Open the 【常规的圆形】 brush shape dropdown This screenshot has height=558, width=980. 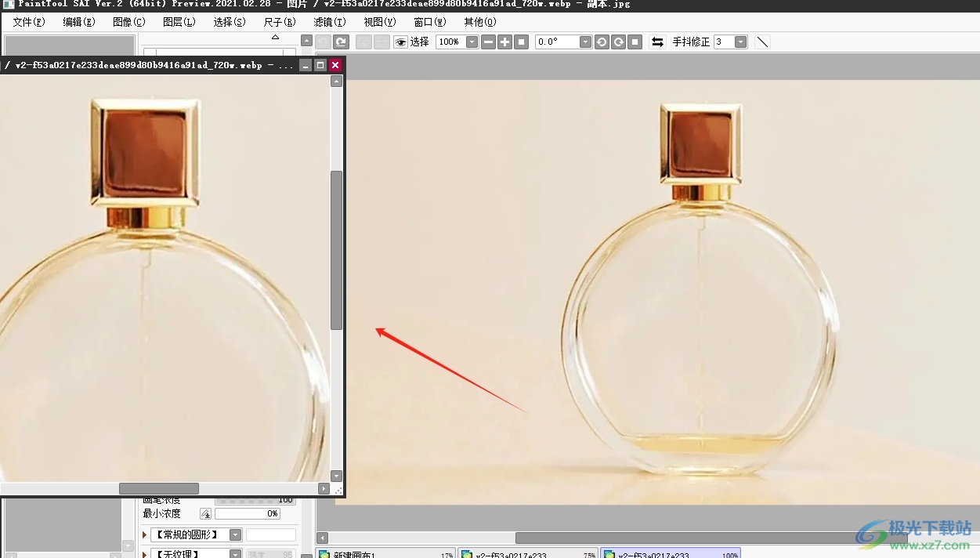(x=235, y=534)
